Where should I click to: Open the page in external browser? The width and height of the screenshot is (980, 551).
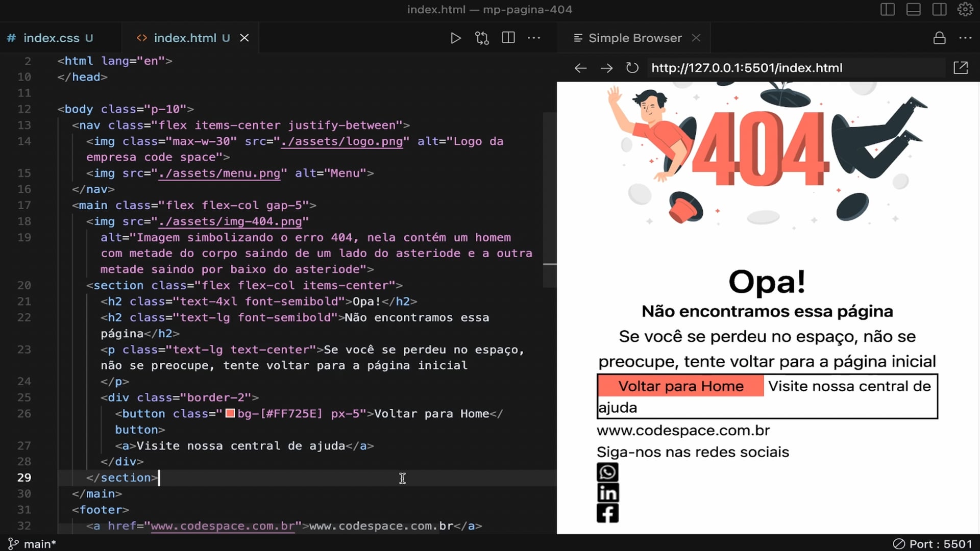click(x=961, y=68)
